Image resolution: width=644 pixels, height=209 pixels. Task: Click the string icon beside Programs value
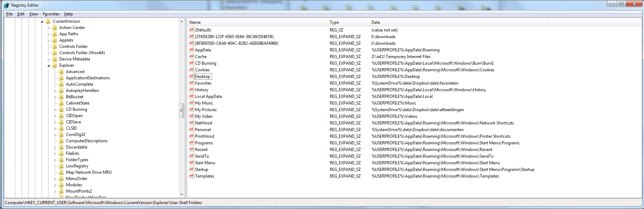[191, 143]
